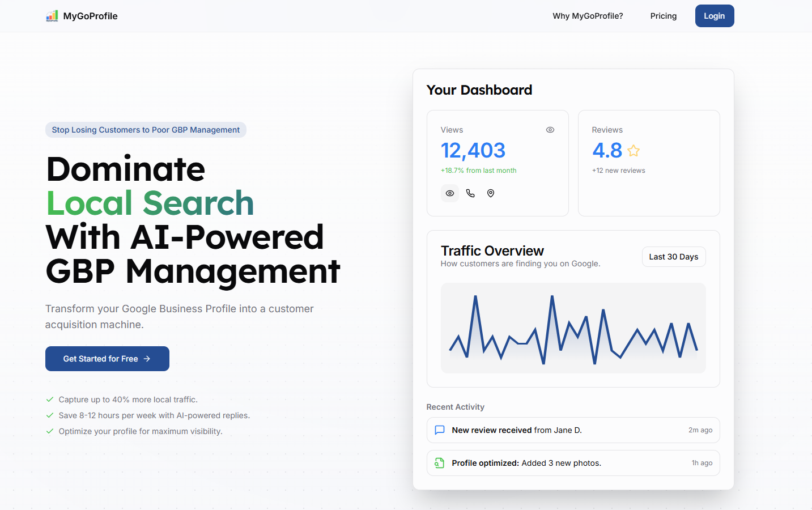Screen dimensions: 812x510
Task: Click the arrow on Get Started button
Action: 147,359
